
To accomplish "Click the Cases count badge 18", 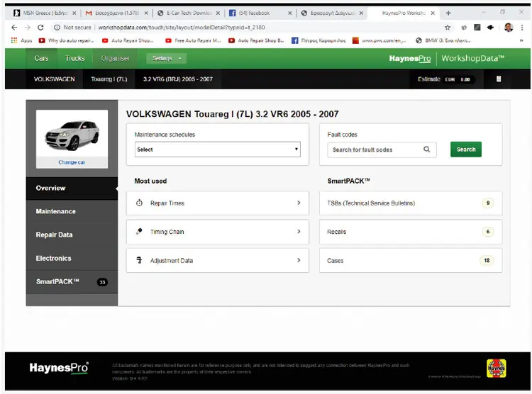I will point(487,260).
